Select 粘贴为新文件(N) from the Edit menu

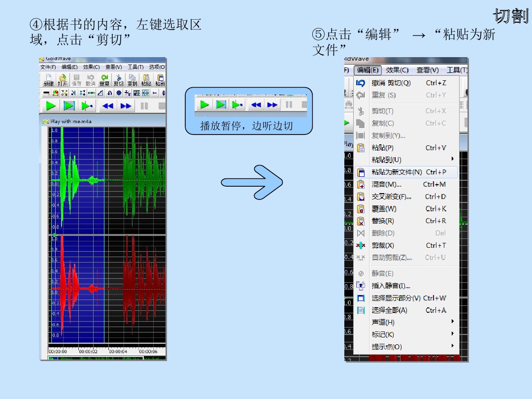(x=397, y=172)
